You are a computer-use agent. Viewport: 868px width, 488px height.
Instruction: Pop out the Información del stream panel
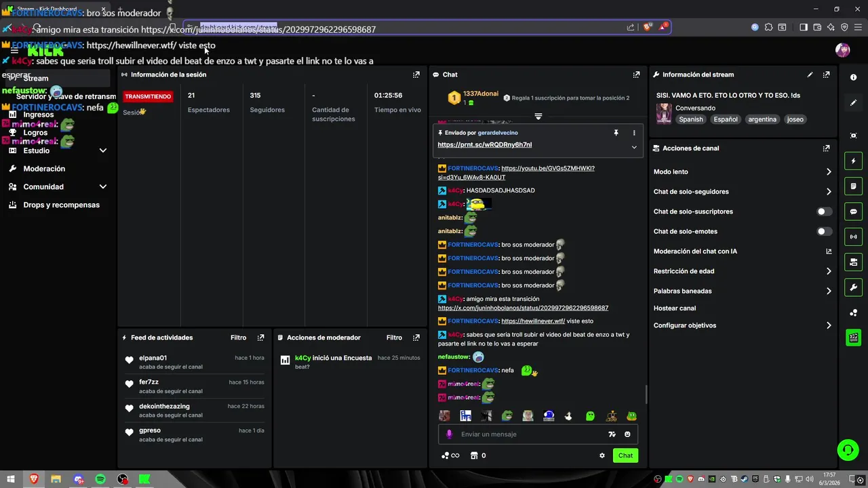coord(826,75)
